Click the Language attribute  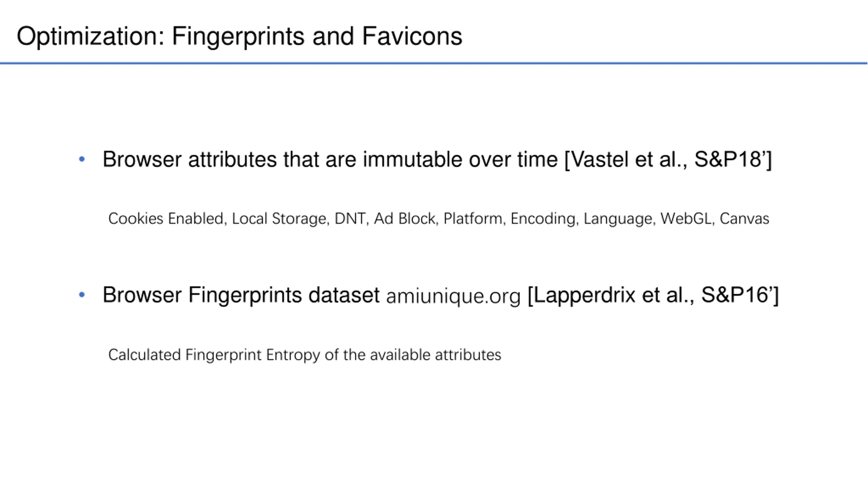pyautogui.click(x=618, y=219)
